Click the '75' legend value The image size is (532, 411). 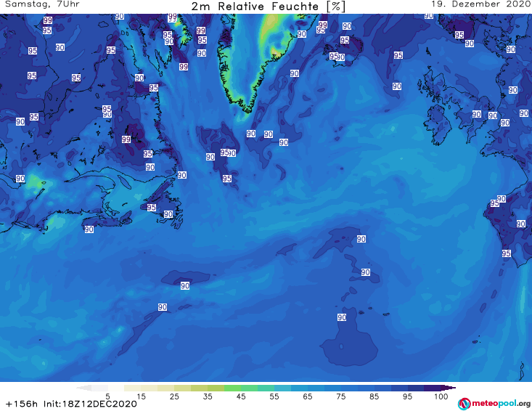tap(340, 396)
